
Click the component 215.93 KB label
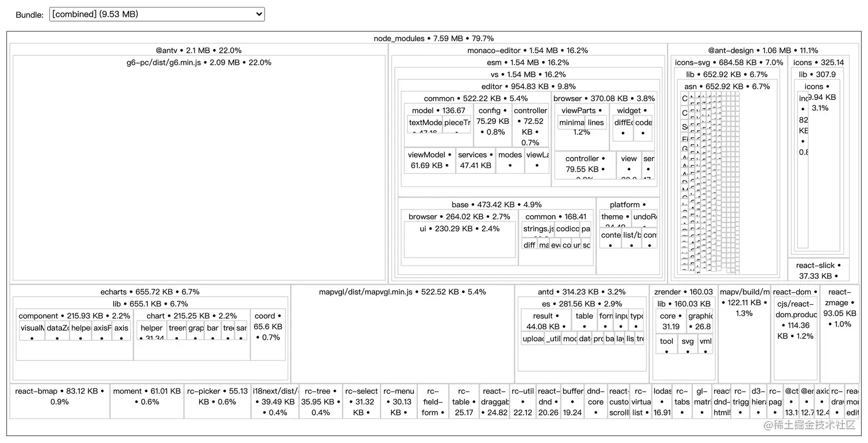75,316
